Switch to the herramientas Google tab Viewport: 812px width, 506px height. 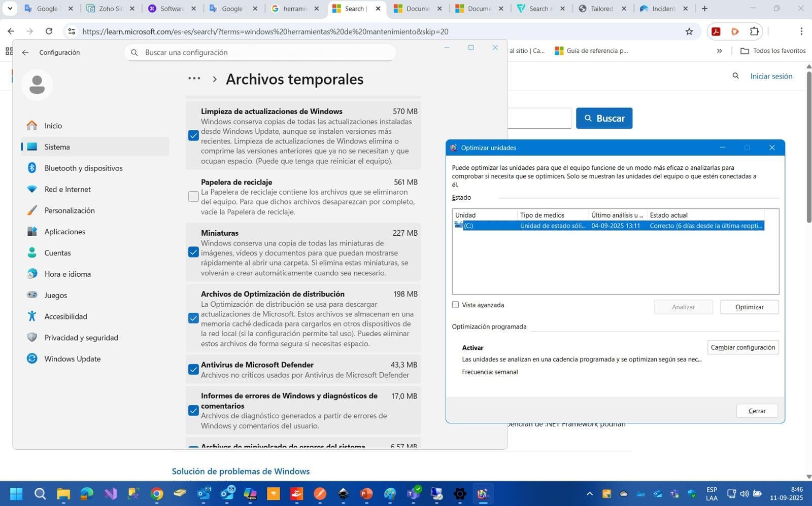coord(294,9)
